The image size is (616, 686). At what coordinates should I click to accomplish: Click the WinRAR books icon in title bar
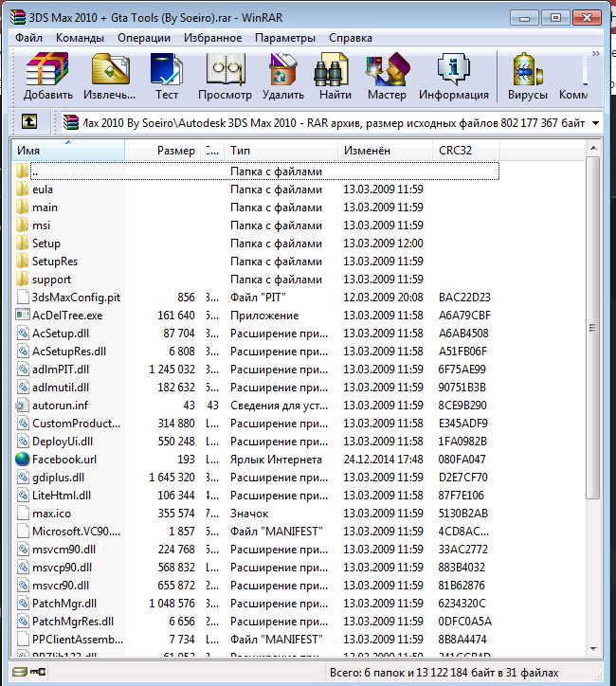19,17
